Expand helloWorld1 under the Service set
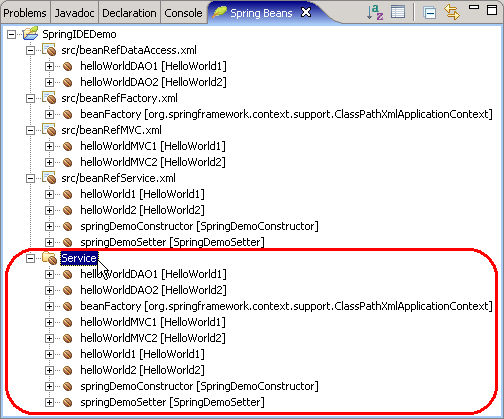Screen dimensions: 504x419 [49, 354]
